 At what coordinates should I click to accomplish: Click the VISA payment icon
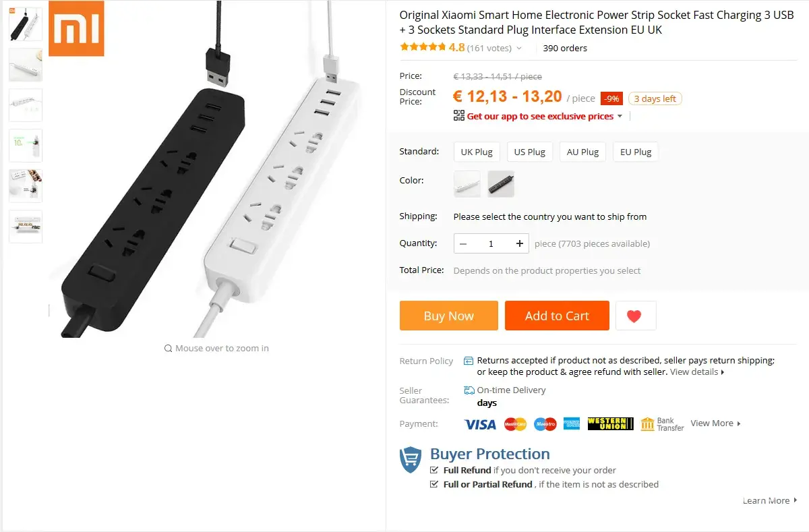click(x=480, y=424)
